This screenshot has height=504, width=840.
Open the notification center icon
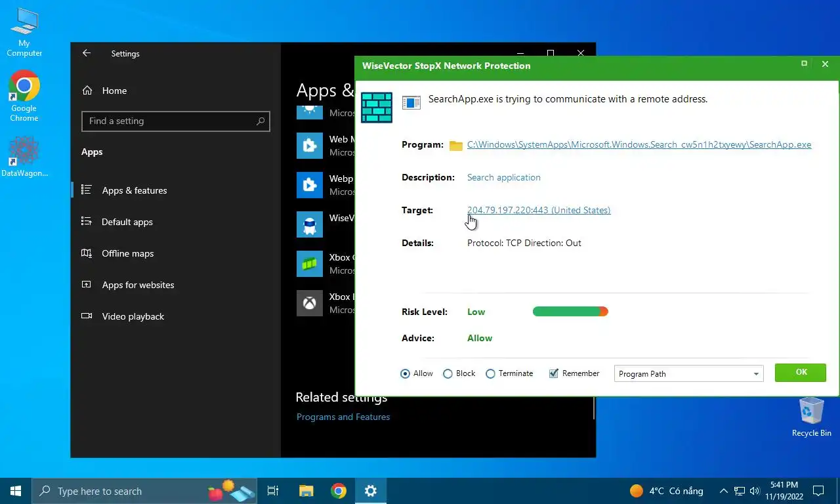pos(818,491)
